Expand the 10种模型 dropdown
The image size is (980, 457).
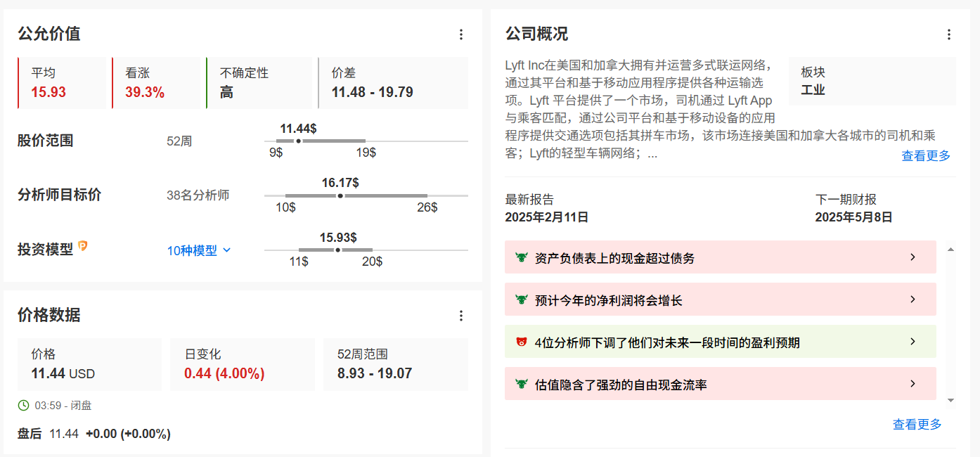pos(199,250)
